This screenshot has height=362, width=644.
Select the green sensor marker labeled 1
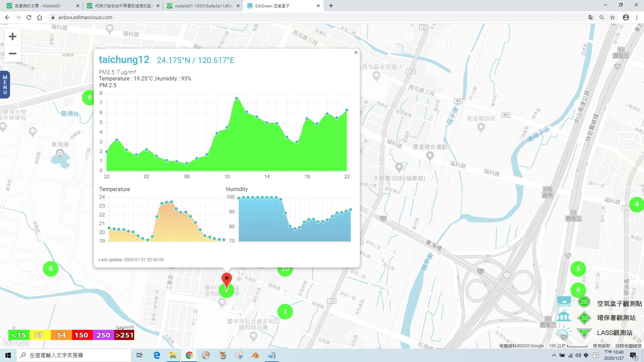[x=285, y=311]
